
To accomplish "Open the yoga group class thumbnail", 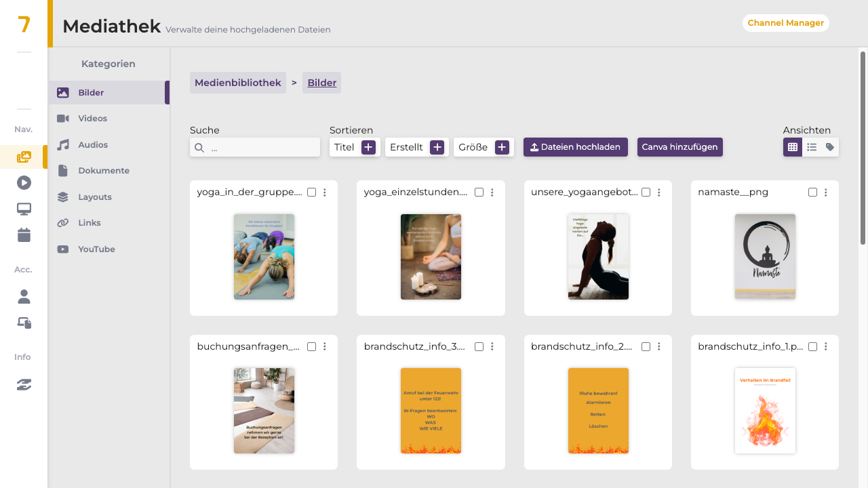I will coord(264,257).
